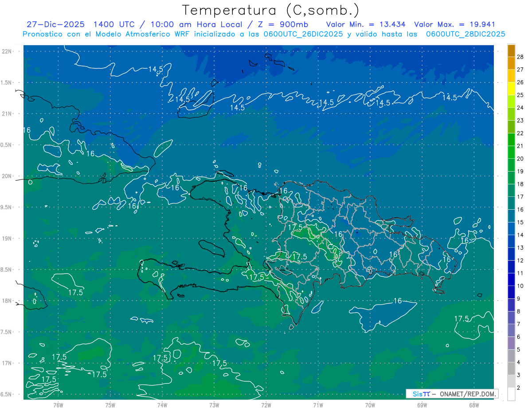Click the color bar's "10" label
Viewport: 532px width, 411px height.
[520, 286]
